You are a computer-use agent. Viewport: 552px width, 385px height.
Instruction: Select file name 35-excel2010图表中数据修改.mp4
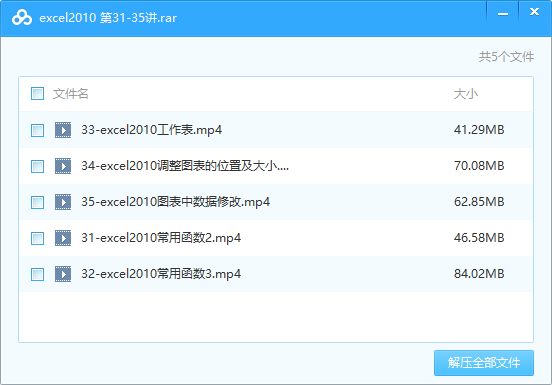pos(176,202)
